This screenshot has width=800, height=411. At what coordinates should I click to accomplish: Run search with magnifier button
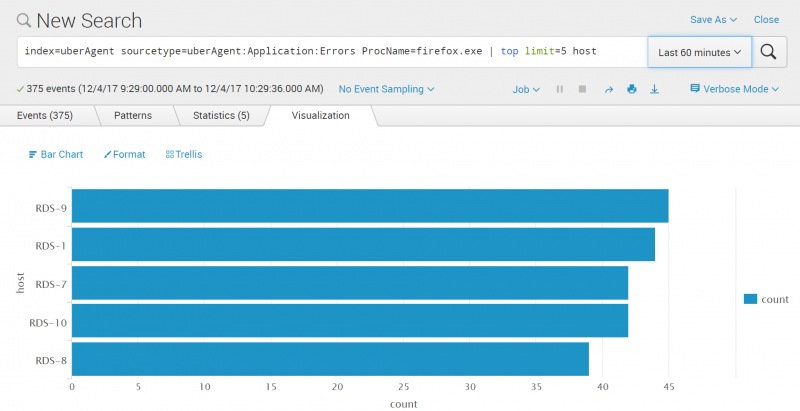[769, 52]
